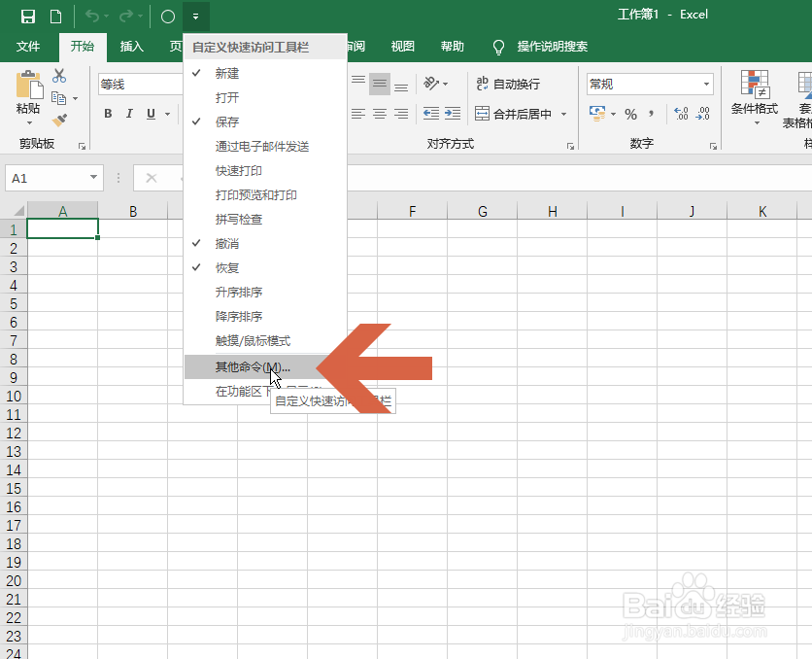The width and height of the screenshot is (812, 659).
Task: Click the comma style icon
Action: [651, 114]
